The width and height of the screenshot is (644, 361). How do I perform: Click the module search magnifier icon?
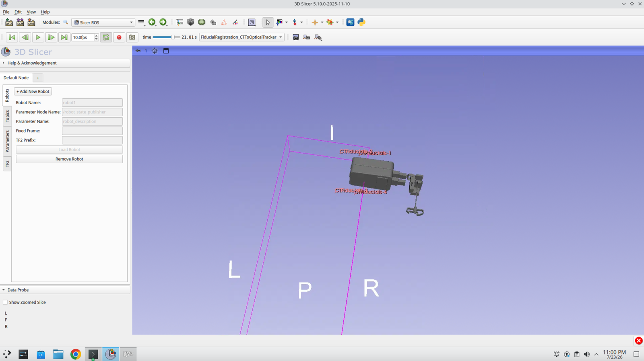point(66,23)
